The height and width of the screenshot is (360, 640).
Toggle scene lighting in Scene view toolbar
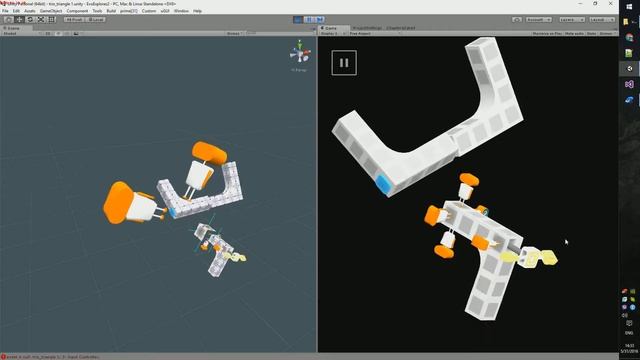point(58,33)
